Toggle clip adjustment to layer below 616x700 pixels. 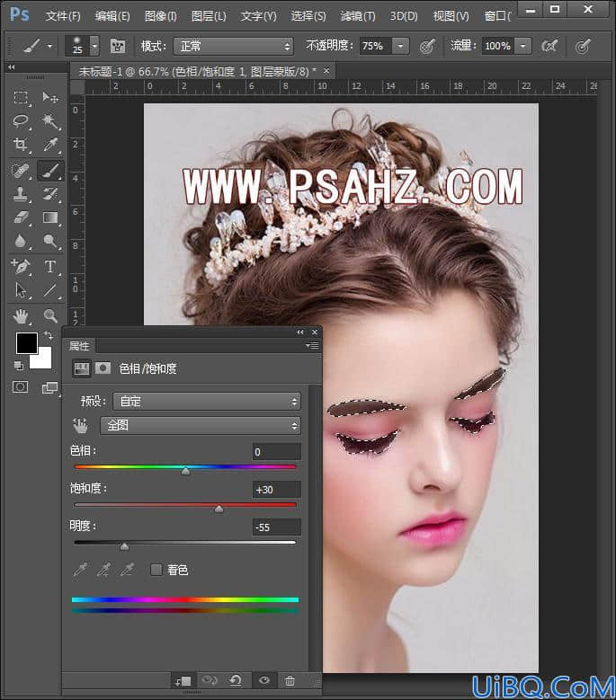[183, 681]
